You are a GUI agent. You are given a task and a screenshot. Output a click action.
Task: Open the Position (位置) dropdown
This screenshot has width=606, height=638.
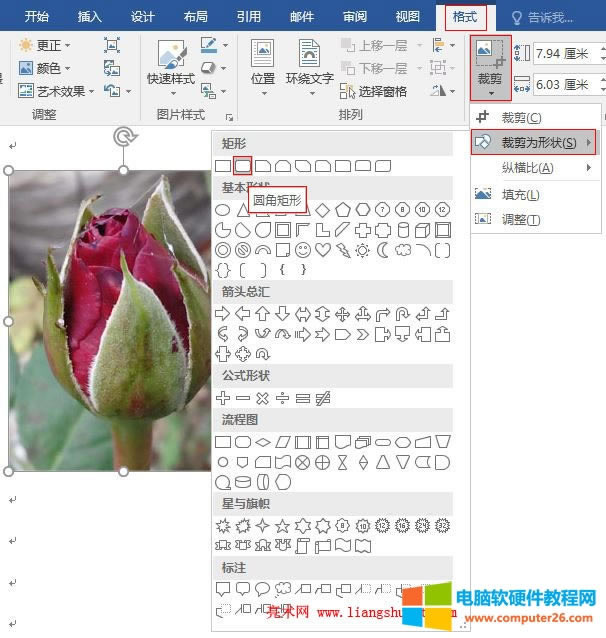[x=263, y=68]
